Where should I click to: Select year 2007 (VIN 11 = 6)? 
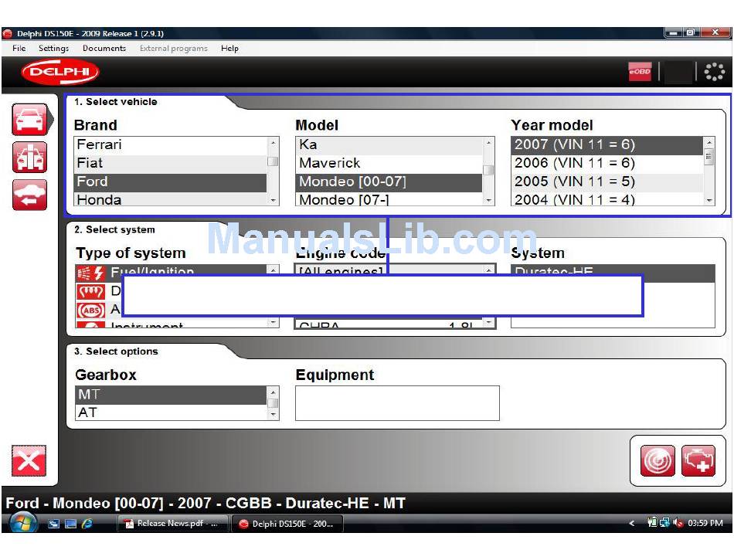[x=607, y=144]
